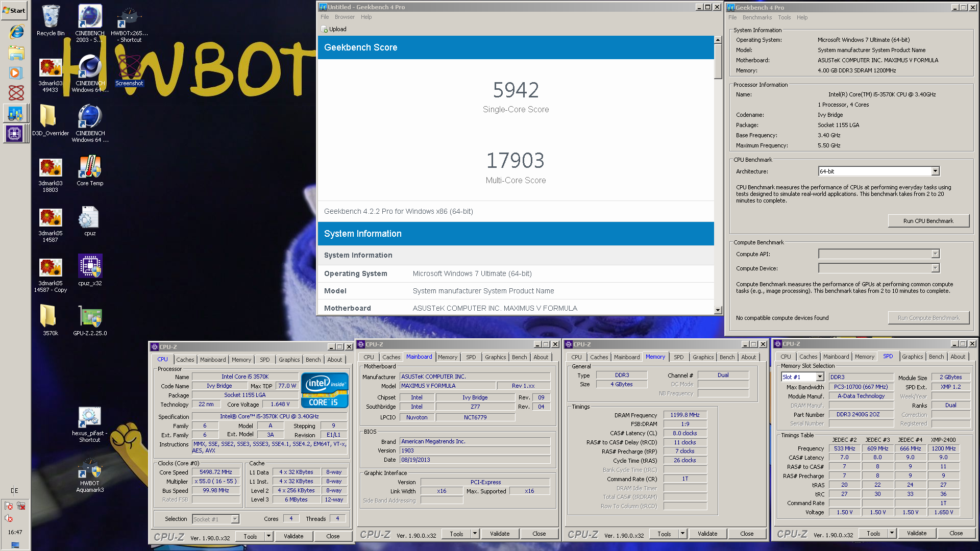This screenshot has width=980, height=551.
Task: Click the Geekbench results scrollbar down arrow
Action: [718, 310]
